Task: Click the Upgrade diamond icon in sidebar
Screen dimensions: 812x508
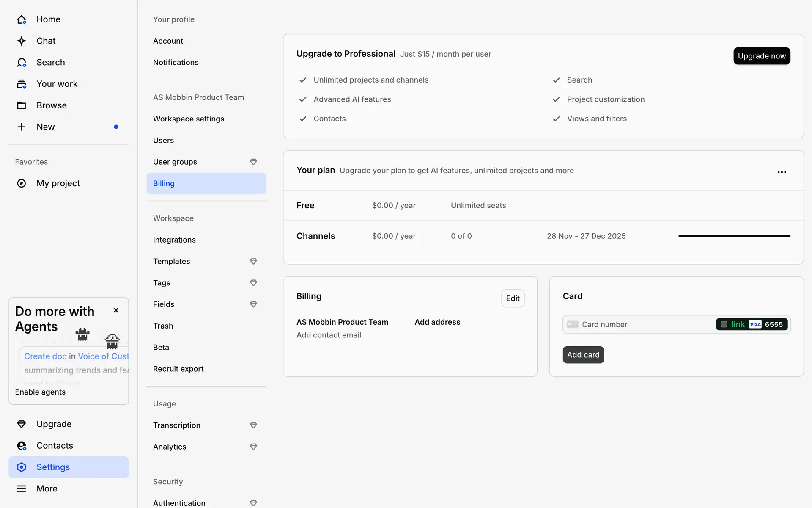Action: click(22, 424)
